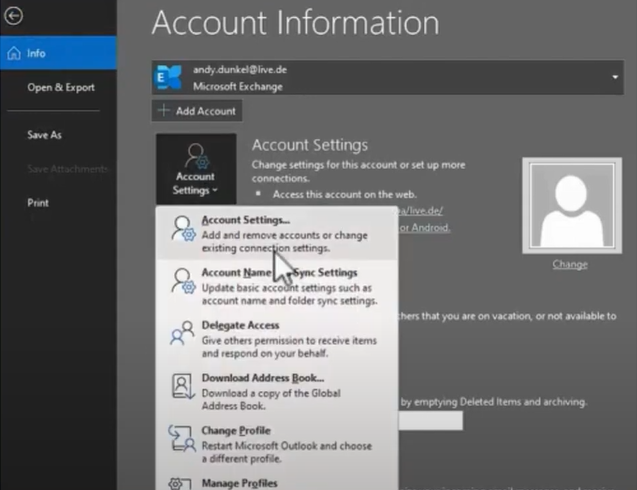This screenshot has width=637, height=490.
Task: Click the Microsoft Exchange account icon
Action: (x=169, y=77)
